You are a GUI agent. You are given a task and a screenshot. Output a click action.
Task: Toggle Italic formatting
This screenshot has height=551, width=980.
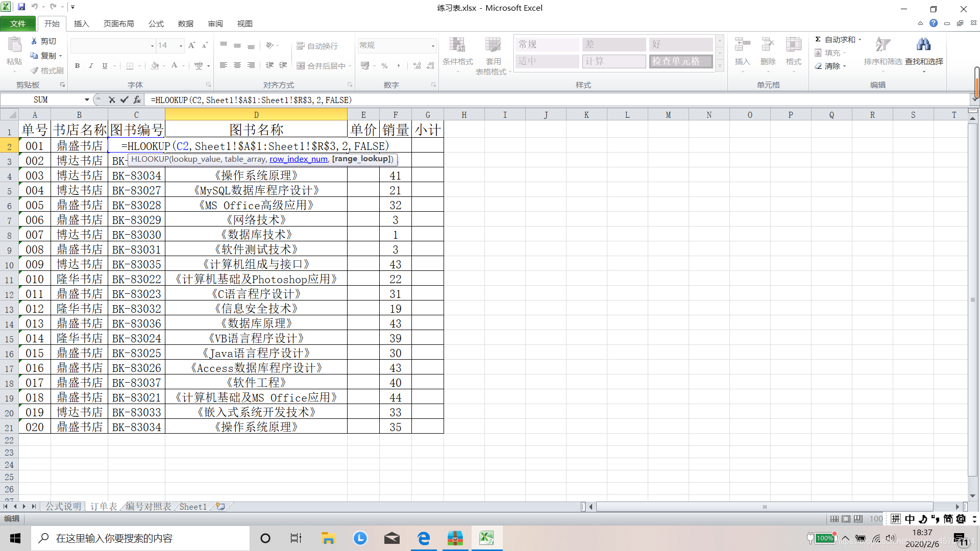pos(91,66)
